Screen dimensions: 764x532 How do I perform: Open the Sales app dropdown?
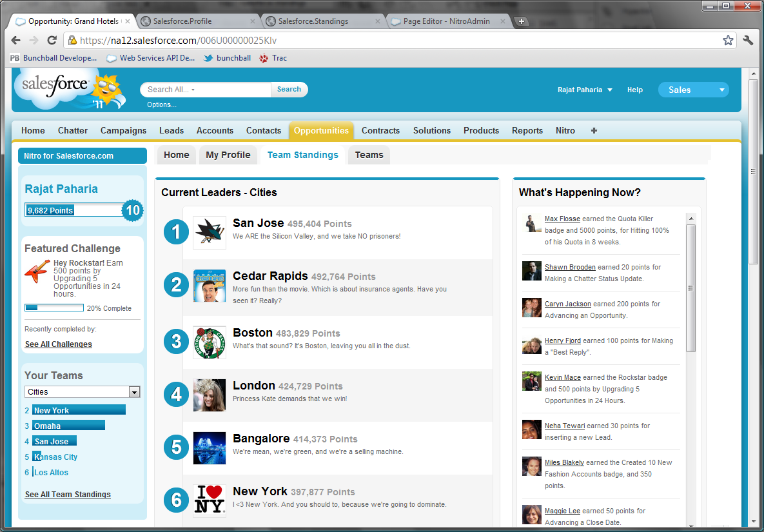point(693,90)
